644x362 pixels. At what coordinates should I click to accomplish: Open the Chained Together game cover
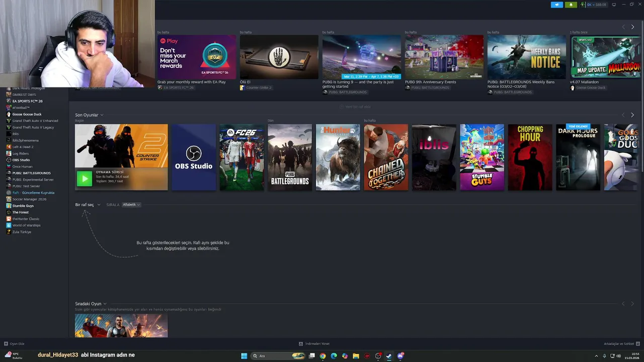(386, 157)
